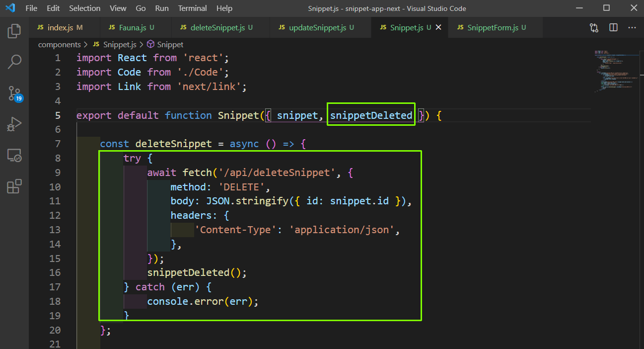Screen dimensions: 644x349
Task: Minimize the VS Code window
Action: [579, 8]
